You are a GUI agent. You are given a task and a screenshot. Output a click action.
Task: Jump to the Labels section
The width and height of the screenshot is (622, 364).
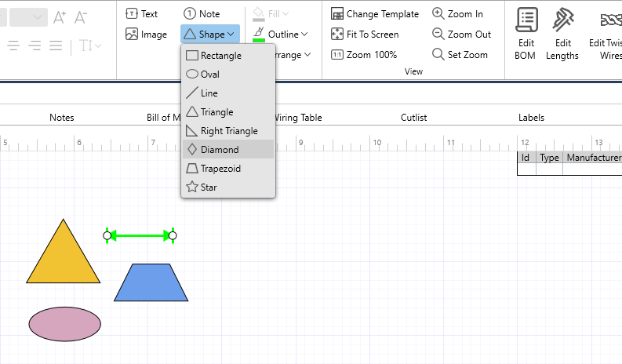click(531, 118)
